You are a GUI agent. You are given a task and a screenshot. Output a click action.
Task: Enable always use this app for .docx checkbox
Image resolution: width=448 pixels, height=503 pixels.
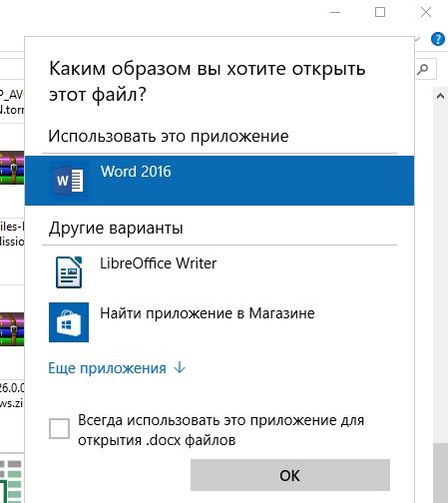pos(59,428)
